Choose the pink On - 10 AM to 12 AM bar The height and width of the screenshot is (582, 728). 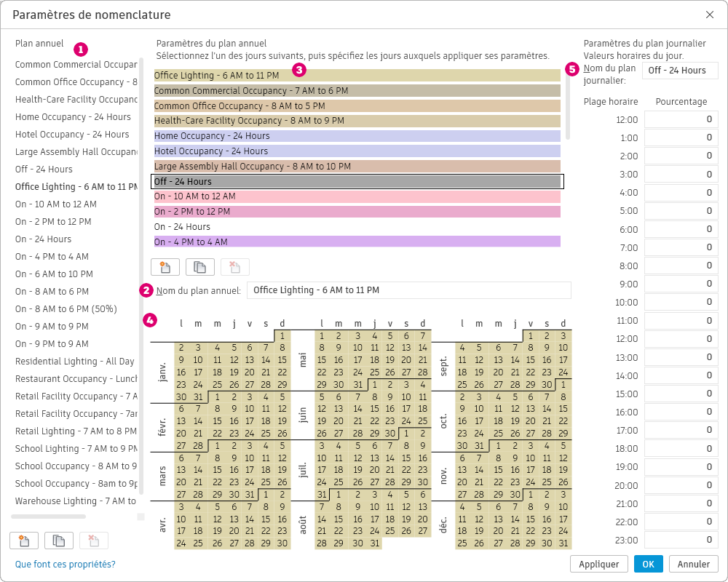click(x=357, y=196)
